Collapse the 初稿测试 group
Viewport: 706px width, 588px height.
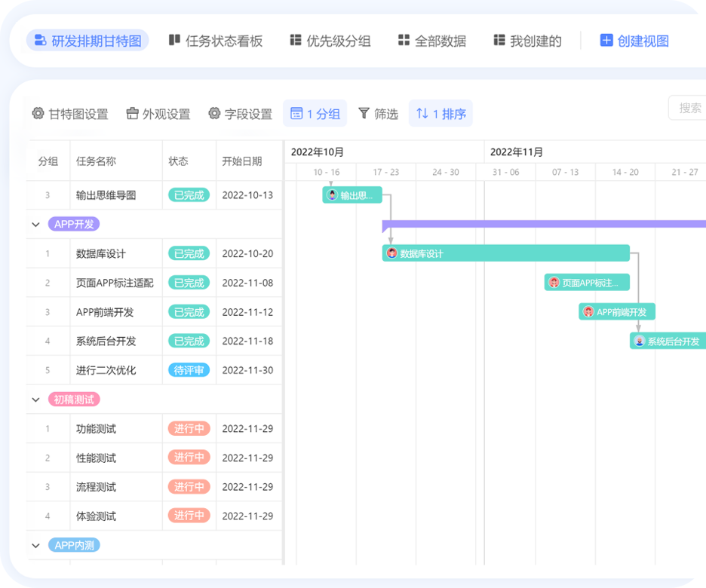[35, 400]
